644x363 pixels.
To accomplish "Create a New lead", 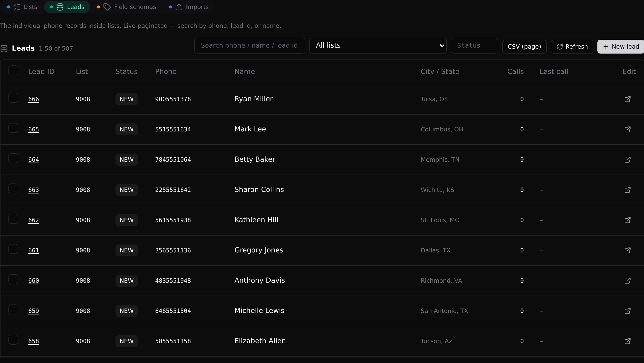I will (620, 47).
